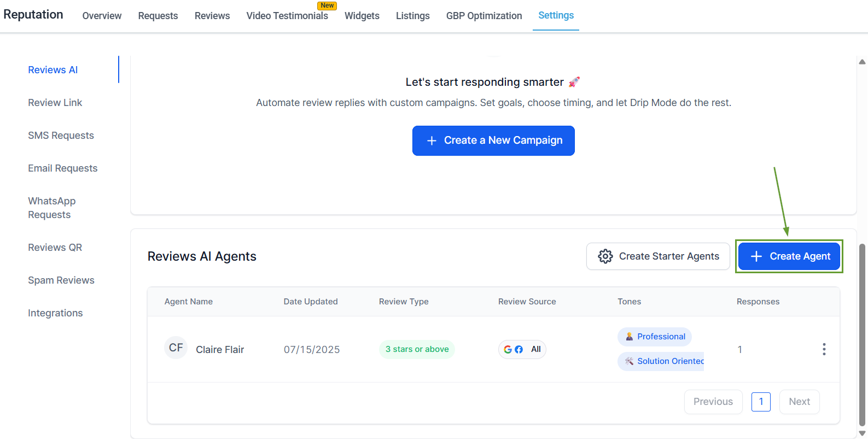Viewport: 868px width, 441px height.
Task: Go to GBP Optimization tab
Action: pos(484,16)
